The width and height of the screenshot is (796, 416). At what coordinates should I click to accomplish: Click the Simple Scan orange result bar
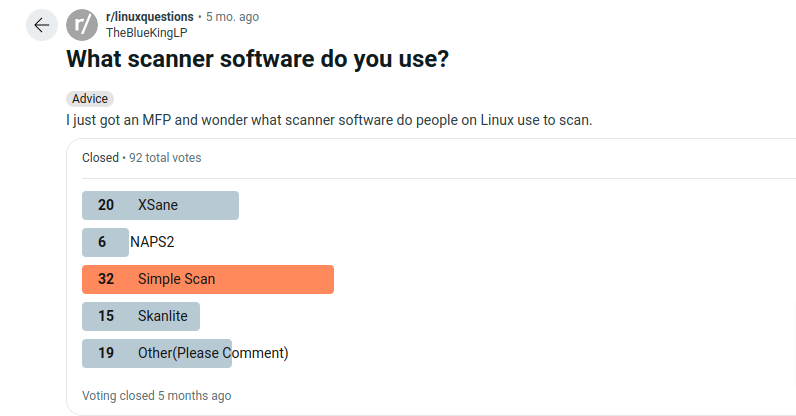[x=208, y=279]
